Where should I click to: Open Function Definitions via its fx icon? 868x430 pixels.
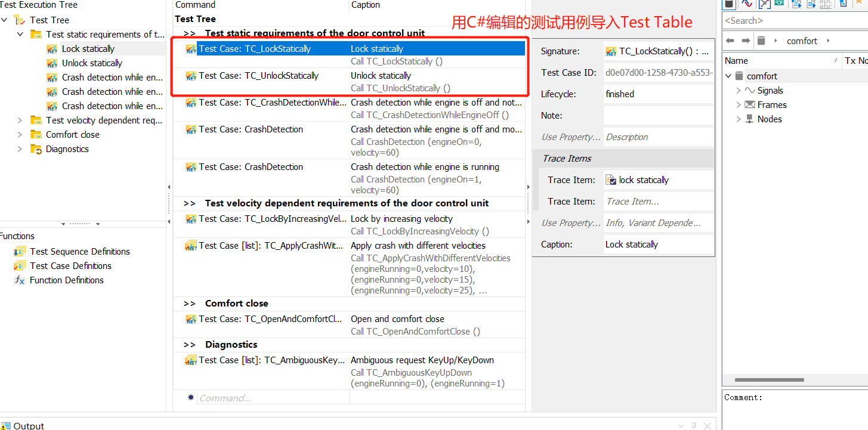tap(20, 280)
